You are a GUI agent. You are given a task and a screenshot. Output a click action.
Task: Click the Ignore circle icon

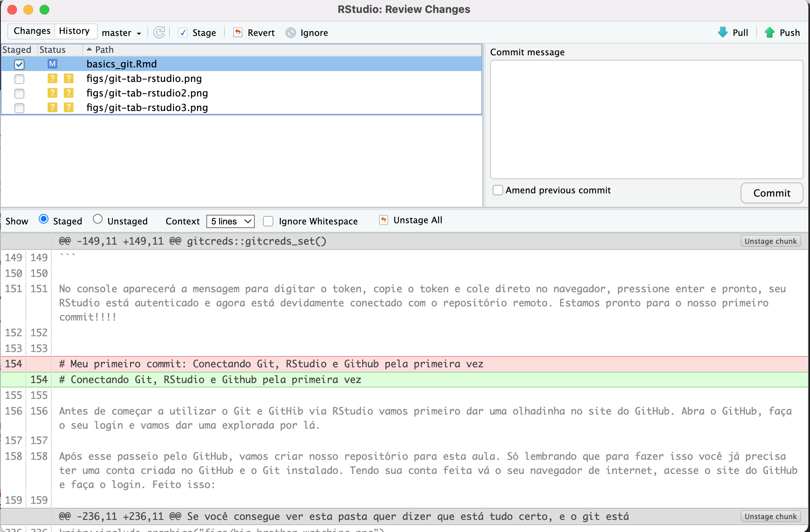point(291,33)
